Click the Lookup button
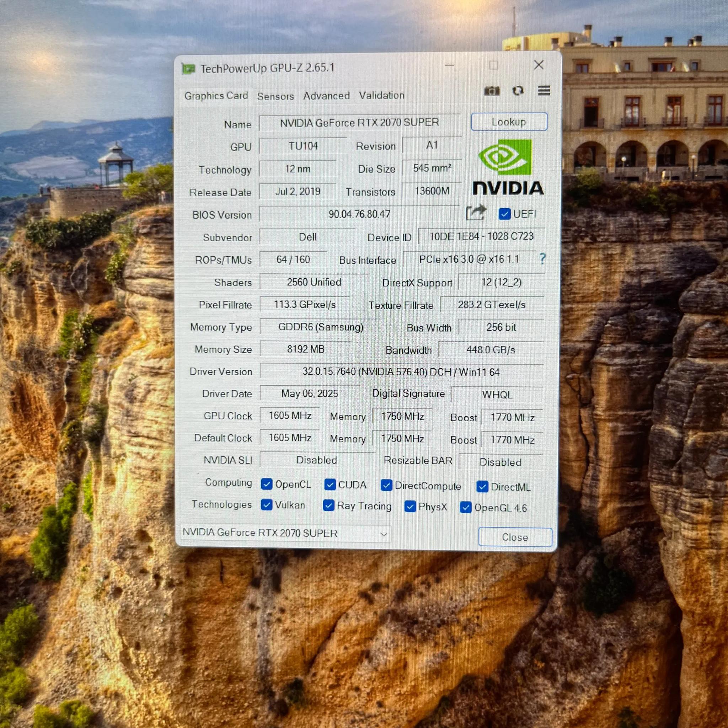Image resolution: width=728 pixels, height=728 pixels. 509,122
